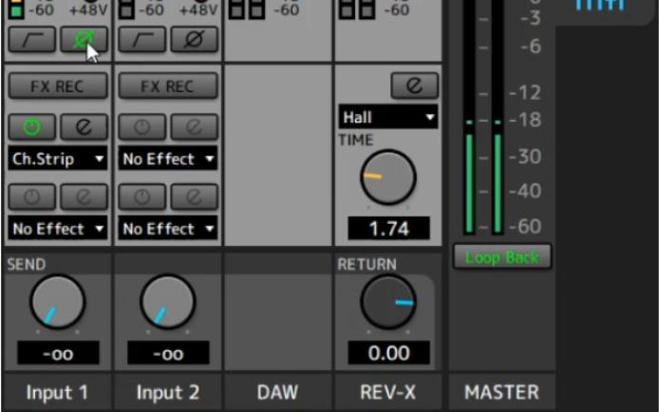The height and width of the screenshot is (412, 659).
Task: Turn off Input 1 Ch.Strip power button
Action: pyautogui.click(x=32, y=127)
